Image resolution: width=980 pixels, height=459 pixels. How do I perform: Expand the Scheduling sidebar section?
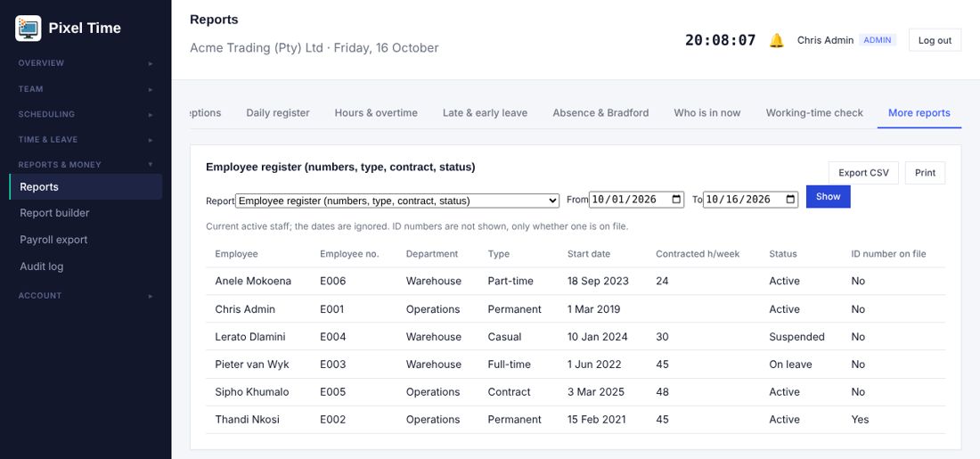tap(86, 114)
